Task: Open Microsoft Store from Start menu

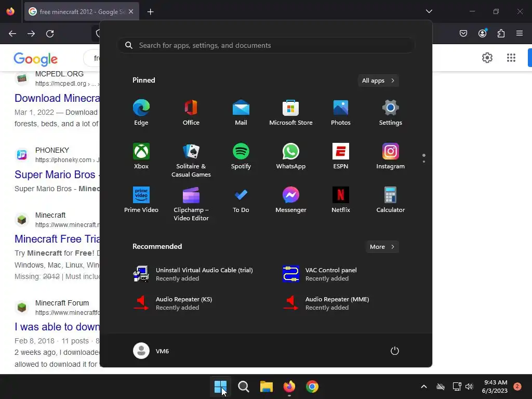Action: click(x=291, y=112)
